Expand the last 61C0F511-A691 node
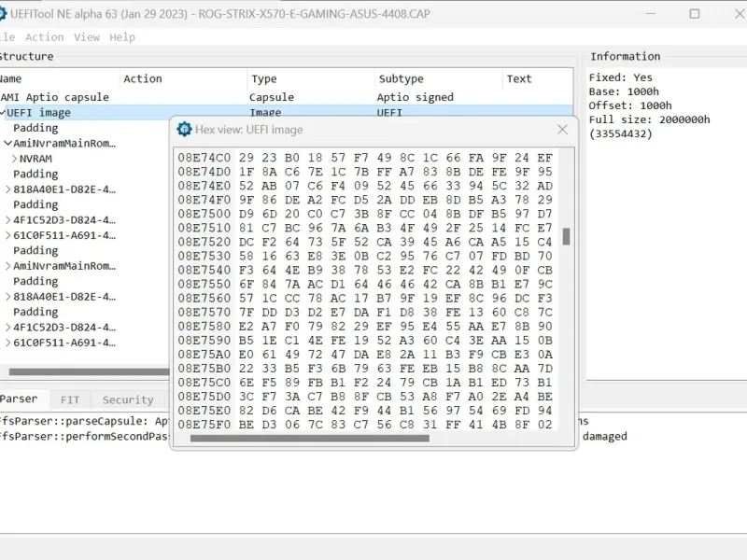 7,343
